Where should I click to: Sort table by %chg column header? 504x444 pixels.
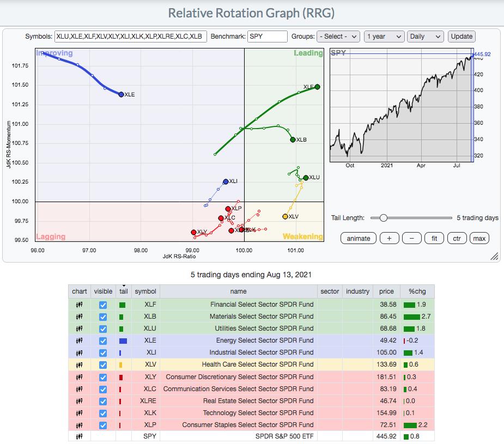click(x=417, y=291)
